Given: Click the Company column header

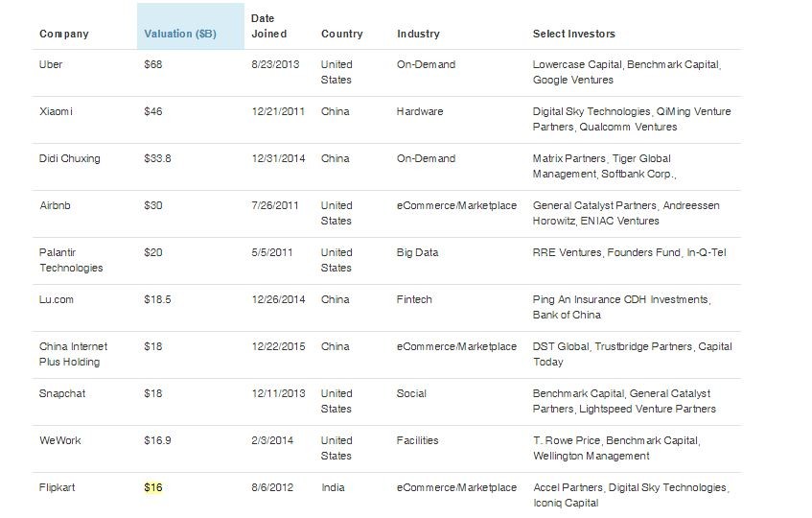Looking at the screenshot, I should pos(63,34).
